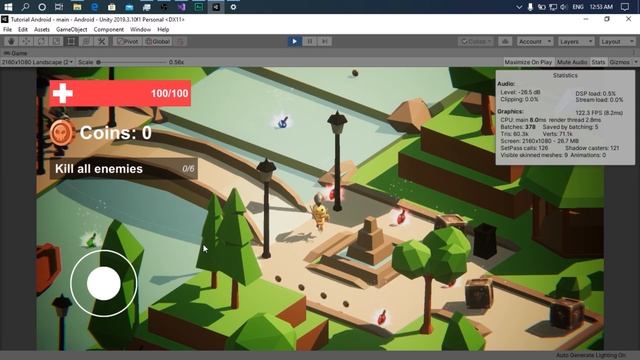Open the ENG language switcher
This screenshot has width=640, height=360.
point(578,7)
